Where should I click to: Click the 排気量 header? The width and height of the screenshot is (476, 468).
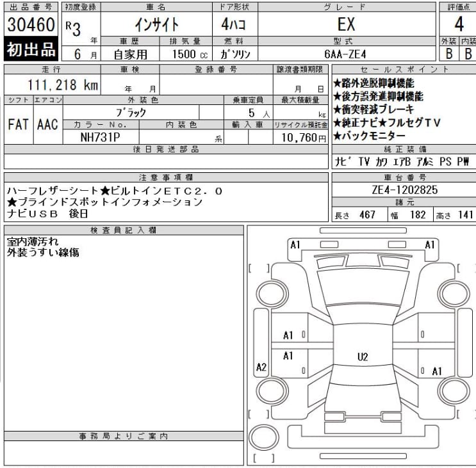185,41
